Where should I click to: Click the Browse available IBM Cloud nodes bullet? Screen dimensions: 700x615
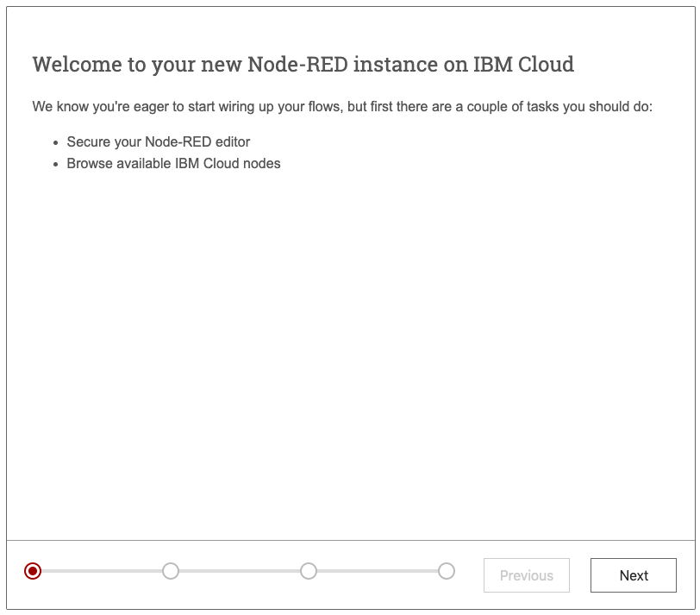click(x=174, y=163)
